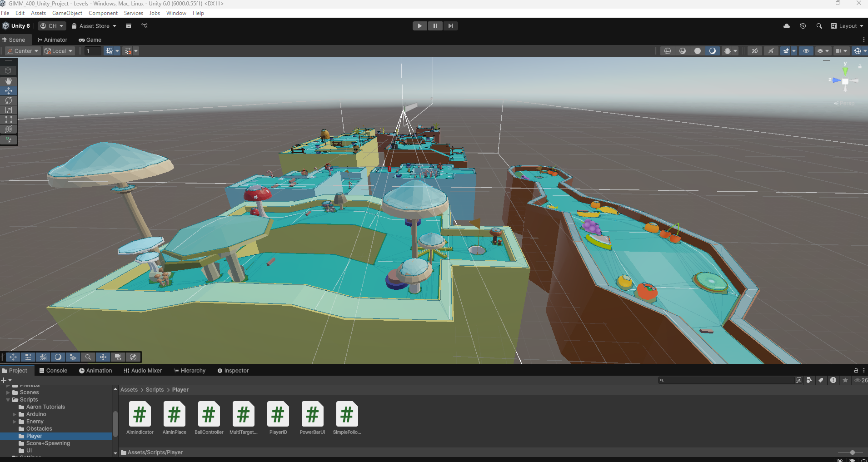Select the Move tool in the toolbar
Screen dimensions: 868x462
(8, 90)
